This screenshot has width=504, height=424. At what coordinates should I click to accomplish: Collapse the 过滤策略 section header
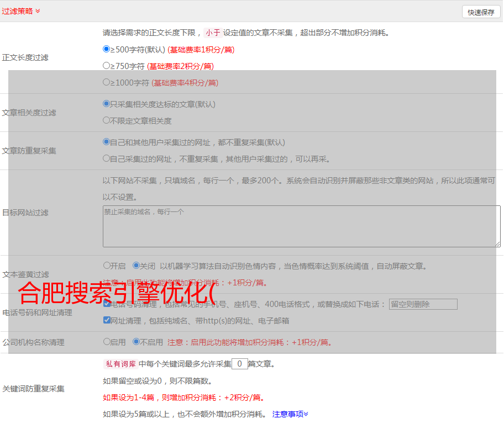pos(38,11)
